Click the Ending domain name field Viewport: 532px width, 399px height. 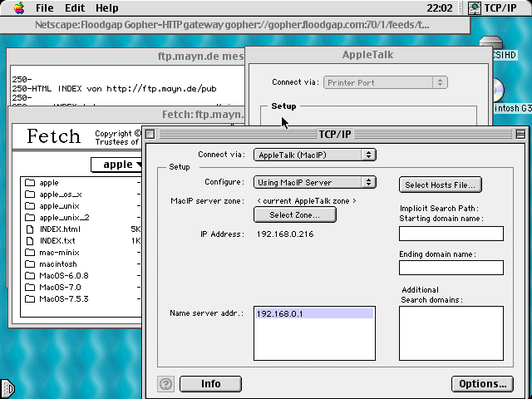(451, 268)
